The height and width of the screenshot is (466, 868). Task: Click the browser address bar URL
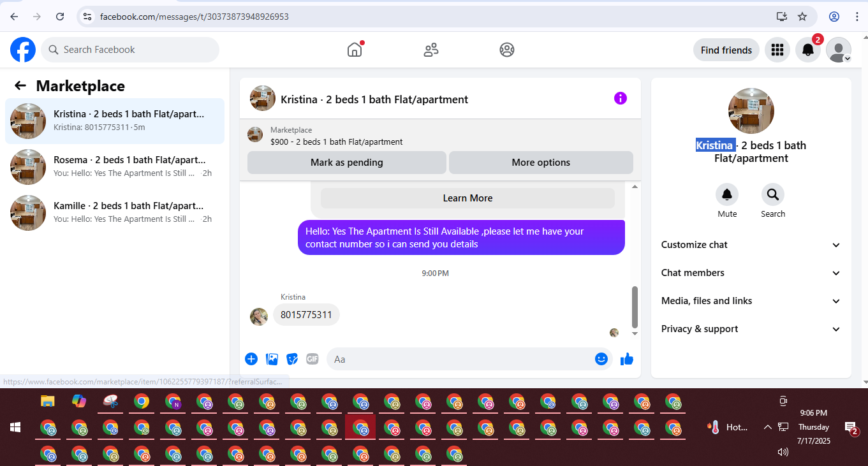tap(195, 17)
